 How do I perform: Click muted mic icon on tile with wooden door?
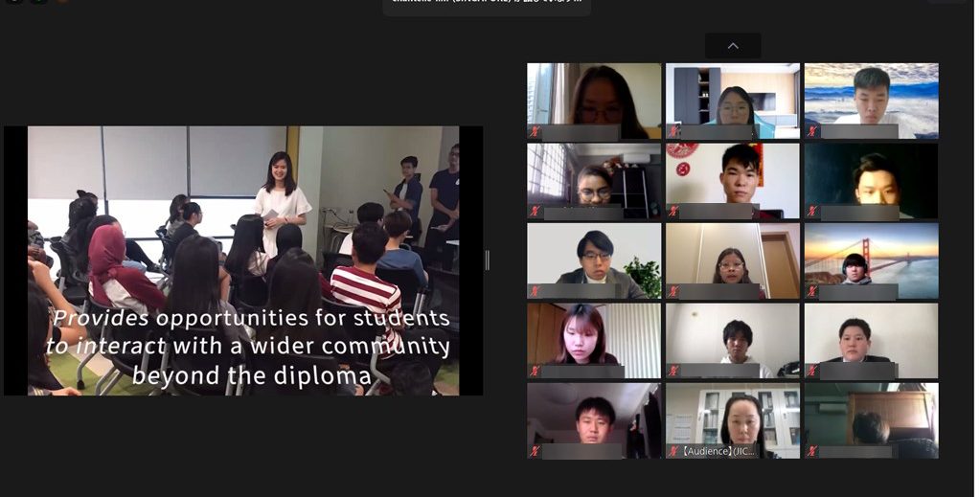(x=673, y=291)
